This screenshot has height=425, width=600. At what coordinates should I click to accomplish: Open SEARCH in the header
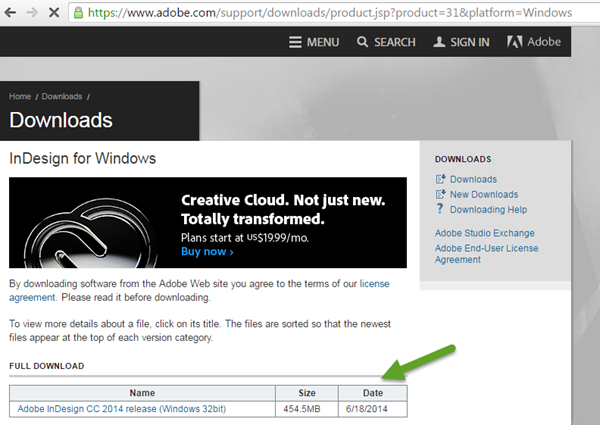point(395,42)
